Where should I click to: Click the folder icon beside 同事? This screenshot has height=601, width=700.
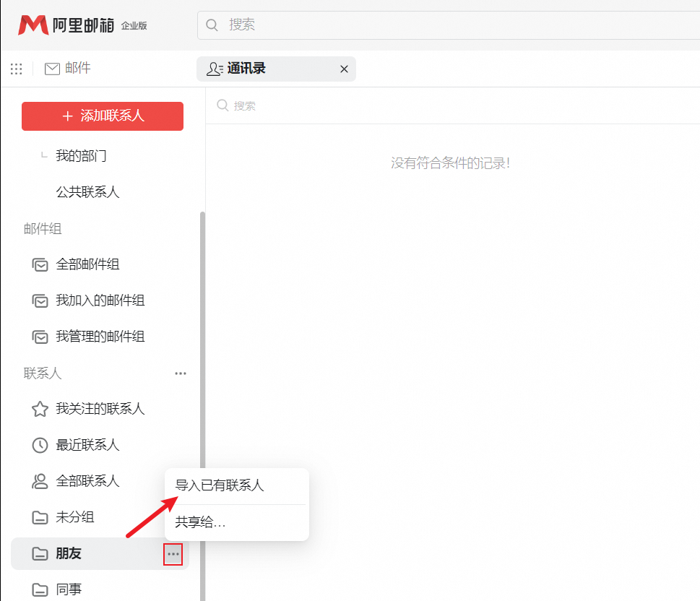(x=40, y=589)
